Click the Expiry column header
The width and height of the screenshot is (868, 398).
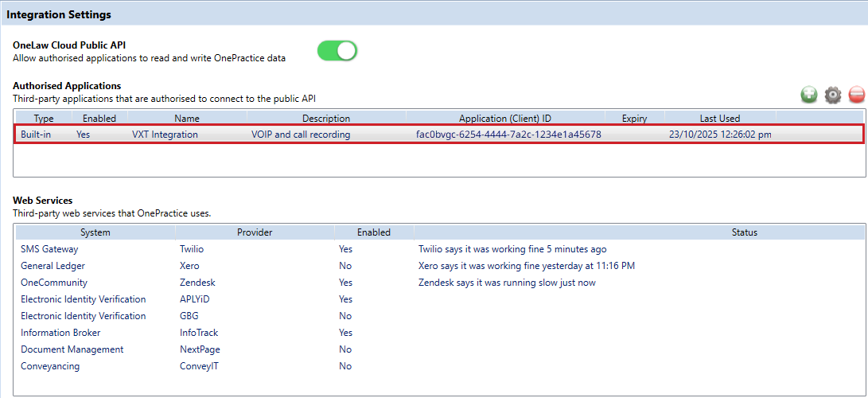634,119
